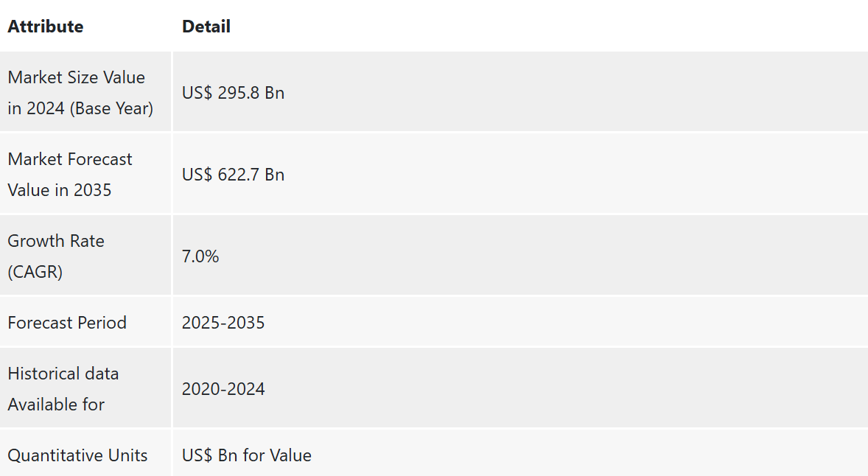868x476 pixels.
Task: Select the 2025-2035 forecast period value
Action: pyautogui.click(x=223, y=323)
